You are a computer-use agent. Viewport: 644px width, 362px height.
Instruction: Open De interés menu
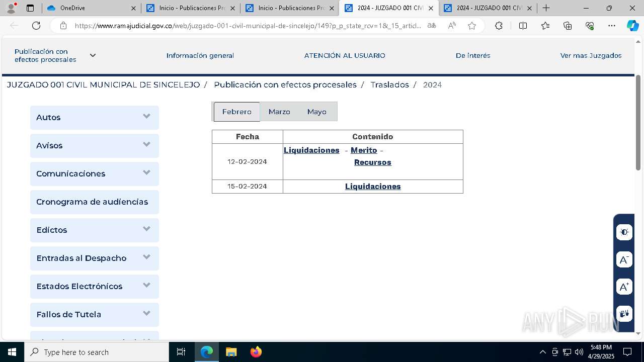point(473,55)
